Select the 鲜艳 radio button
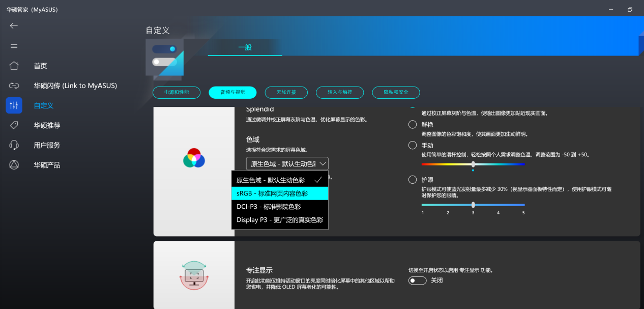644x309 pixels. tap(412, 124)
